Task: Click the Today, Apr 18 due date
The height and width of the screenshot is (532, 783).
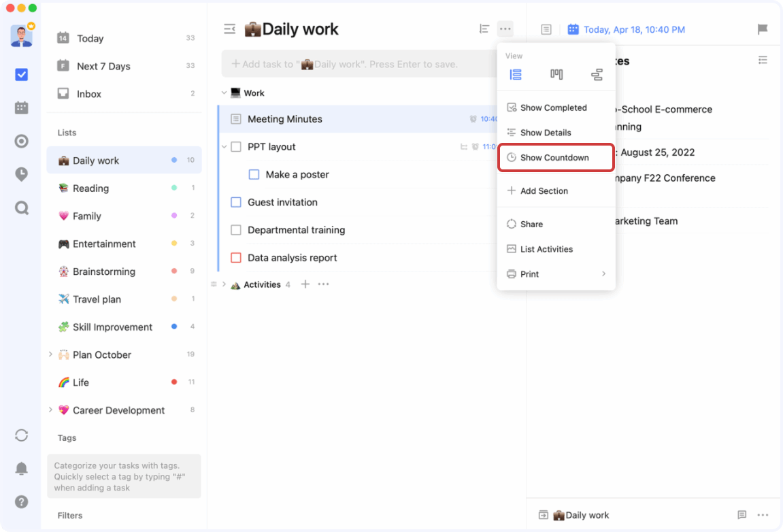Action: click(633, 29)
